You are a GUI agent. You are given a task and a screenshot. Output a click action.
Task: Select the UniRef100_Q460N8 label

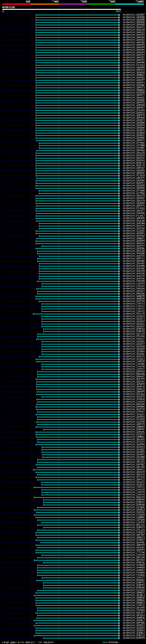point(134,63)
